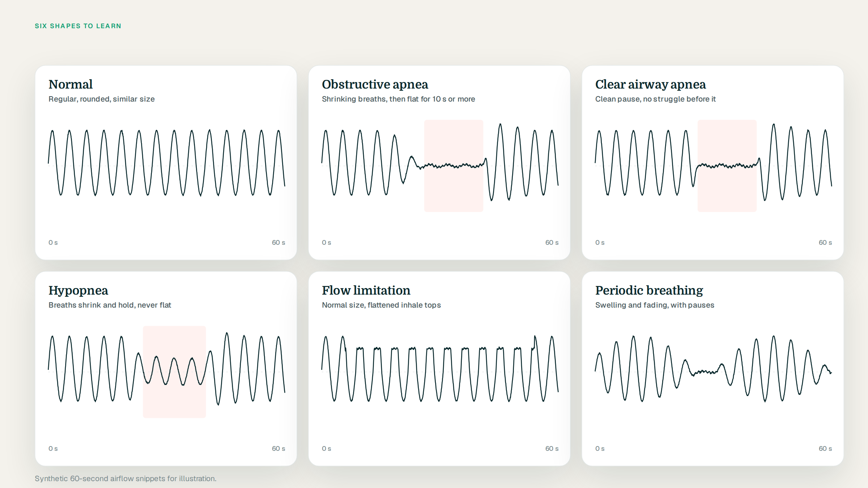Click the pink highlighted pause in Clear airway apnea chart
The width and height of the screenshot is (868, 488).
point(727,166)
